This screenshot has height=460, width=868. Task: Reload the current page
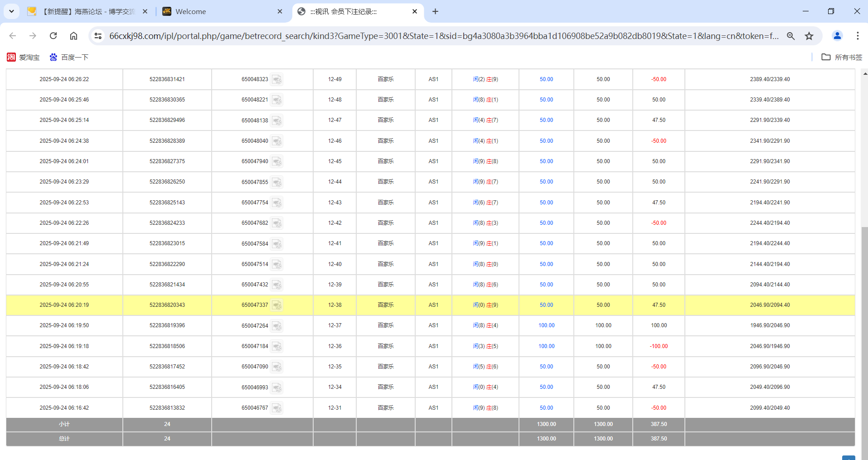point(53,36)
